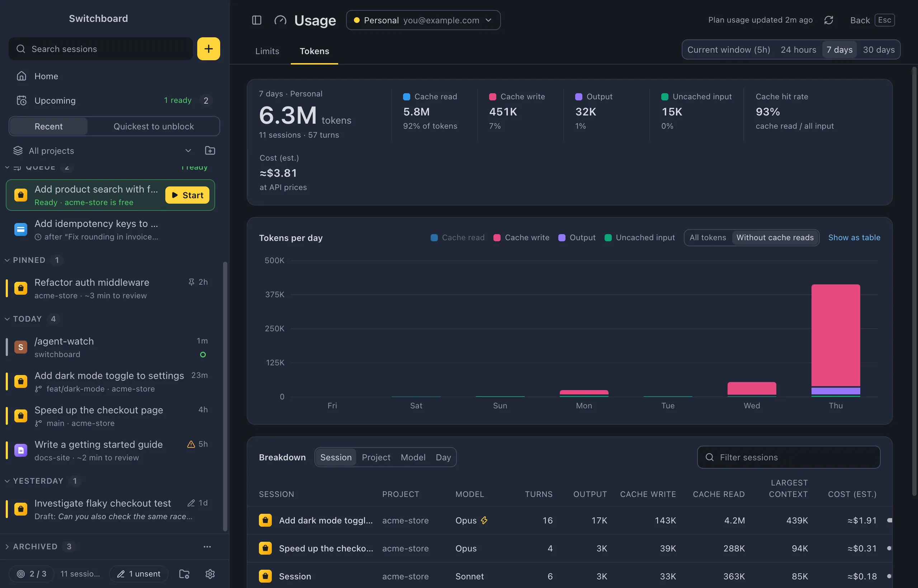
Task: Refresh plan usage with the sync icon
Action: [828, 20]
